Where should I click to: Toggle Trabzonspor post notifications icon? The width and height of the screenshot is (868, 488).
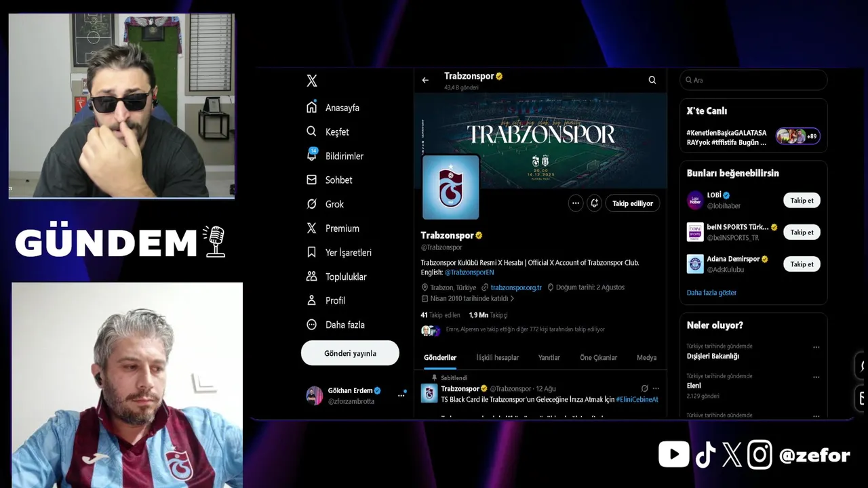pyautogui.click(x=595, y=203)
